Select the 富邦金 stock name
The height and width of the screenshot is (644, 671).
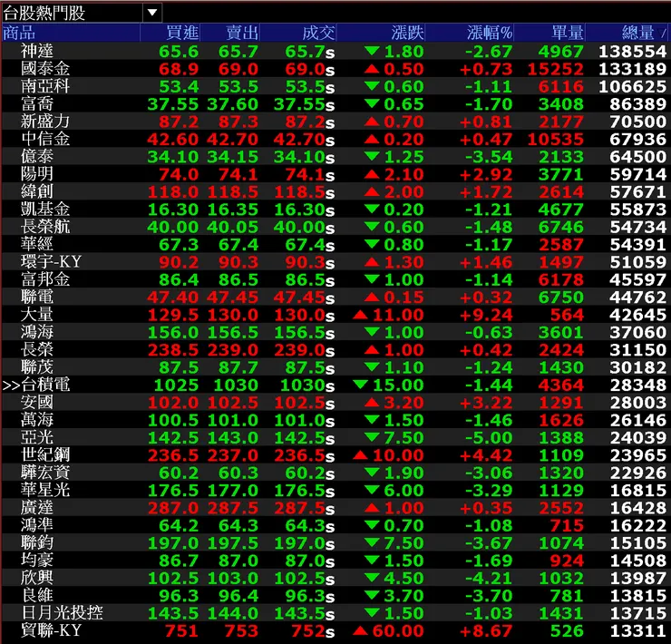(x=45, y=279)
